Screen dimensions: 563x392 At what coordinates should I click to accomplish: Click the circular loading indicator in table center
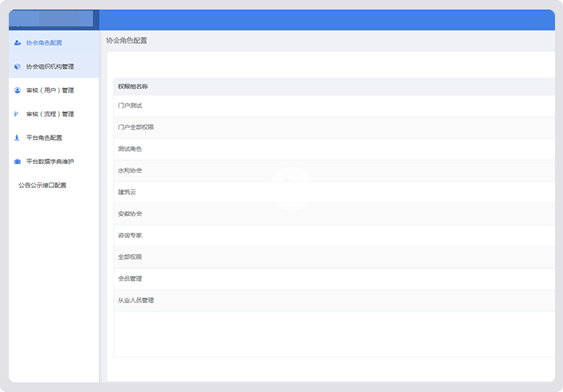pos(292,190)
